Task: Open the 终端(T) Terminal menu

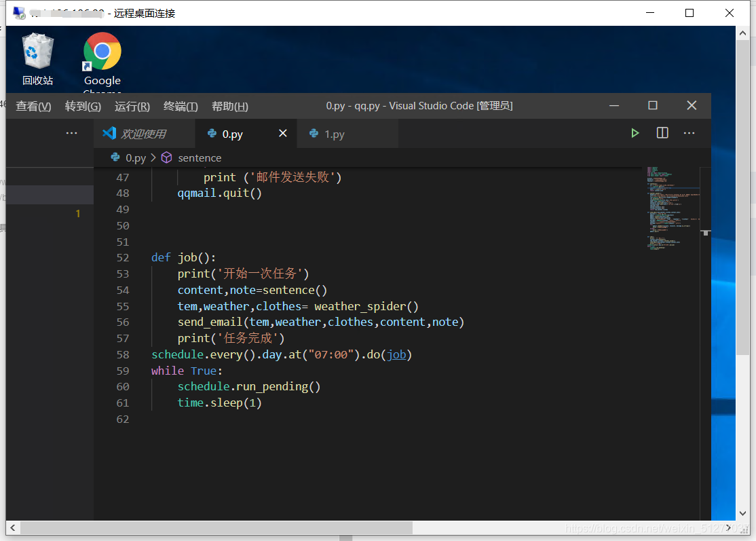Action: (181, 106)
